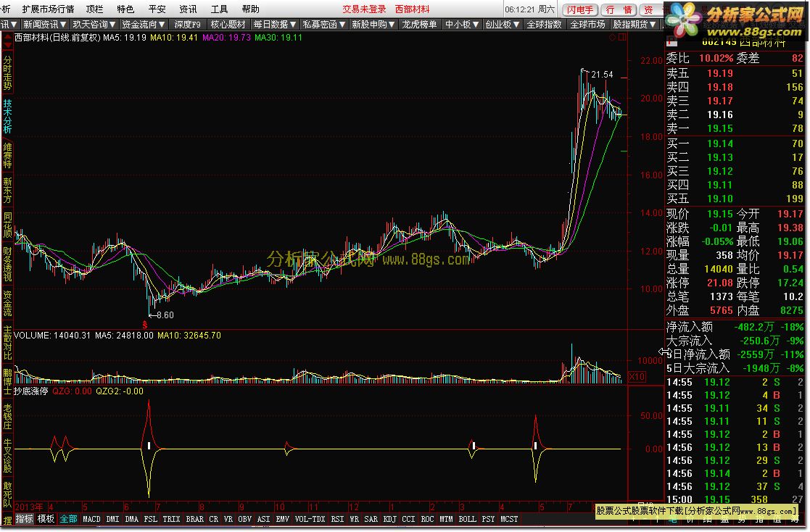Open 全球市场 toolbar item

click(x=587, y=24)
